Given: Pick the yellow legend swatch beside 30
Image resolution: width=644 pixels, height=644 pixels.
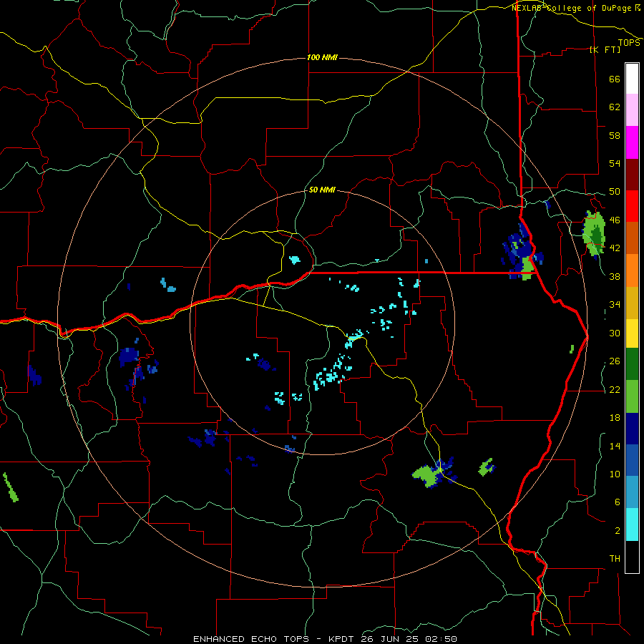Looking at the screenshot, I should click(632, 333).
